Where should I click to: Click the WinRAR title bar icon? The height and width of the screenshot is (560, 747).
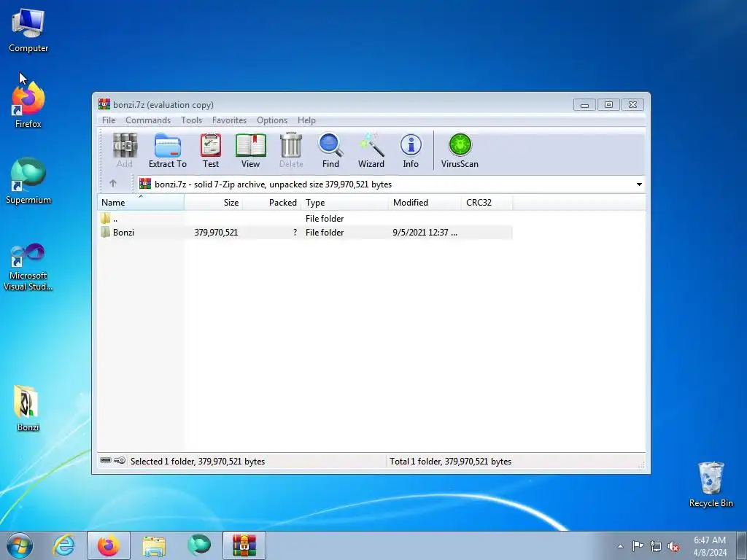click(104, 104)
